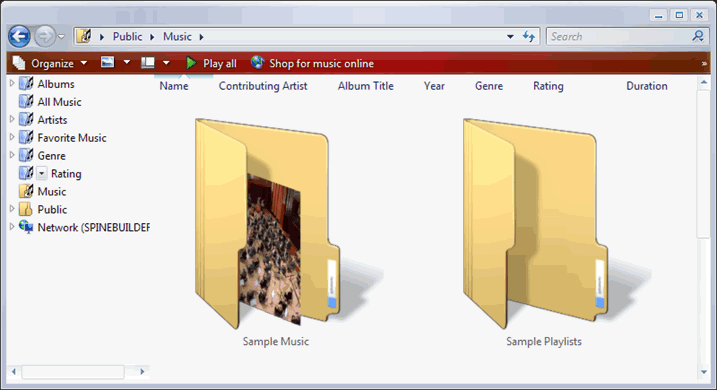Click vertical scrollbar up arrow

(704, 83)
